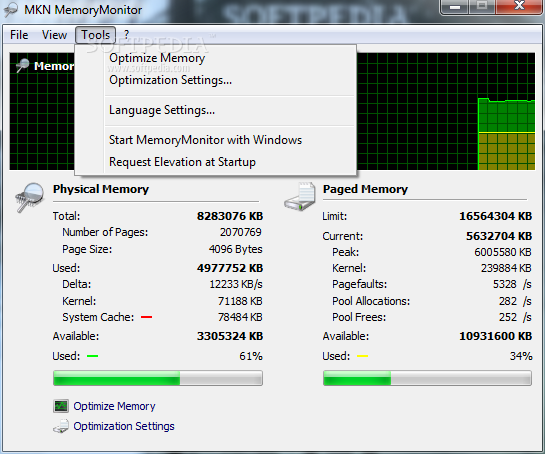The width and height of the screenshot is (545, 454).
Task: Click the Physical Memory chip magnifier icon
Action: [x=29, y=197]
